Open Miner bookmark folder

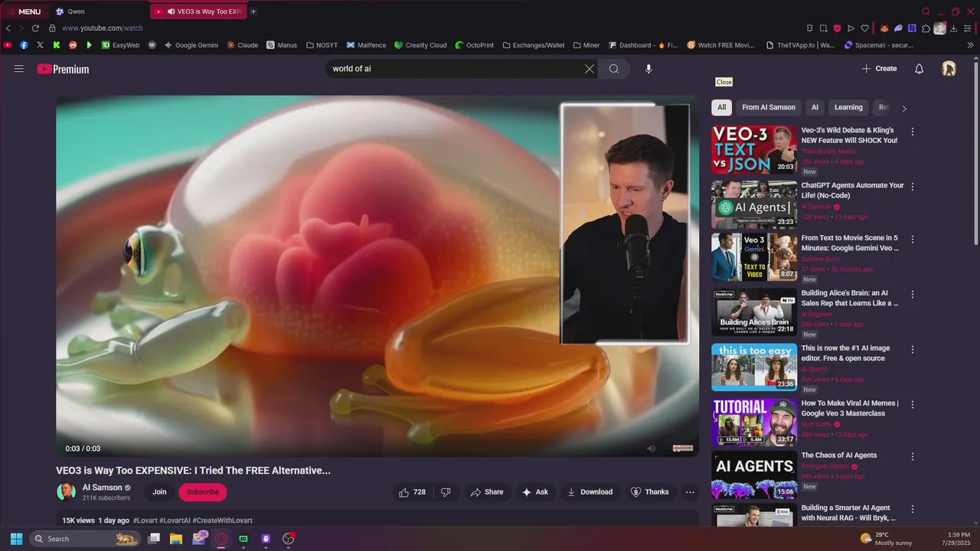[586, 45]
